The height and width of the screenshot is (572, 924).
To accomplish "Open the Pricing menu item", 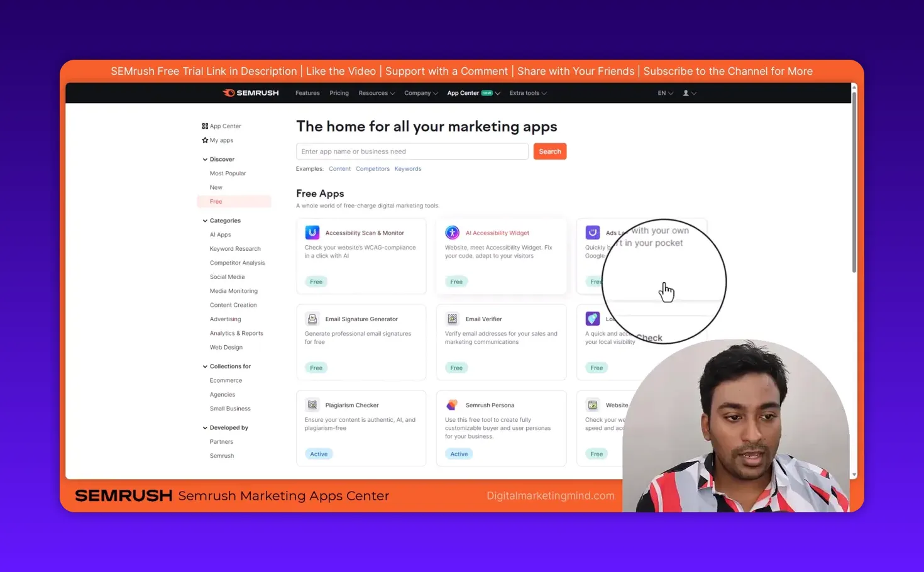I will tap(339, 92).
